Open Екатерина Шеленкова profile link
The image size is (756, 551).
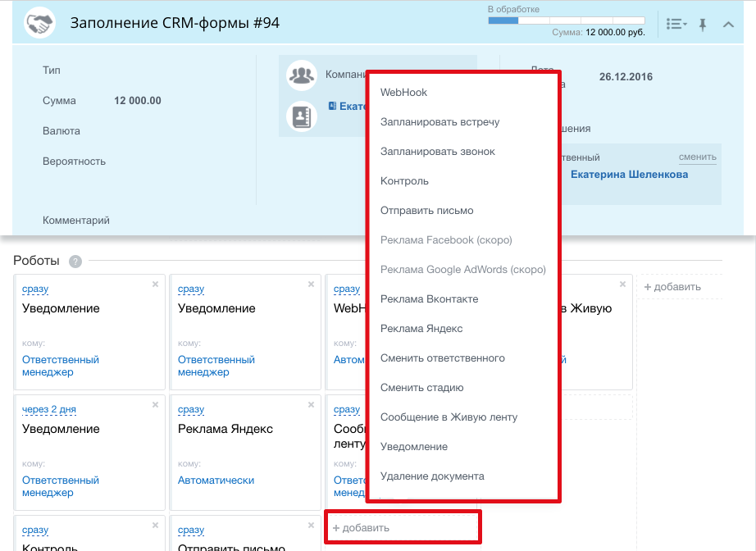click(629, 175)
